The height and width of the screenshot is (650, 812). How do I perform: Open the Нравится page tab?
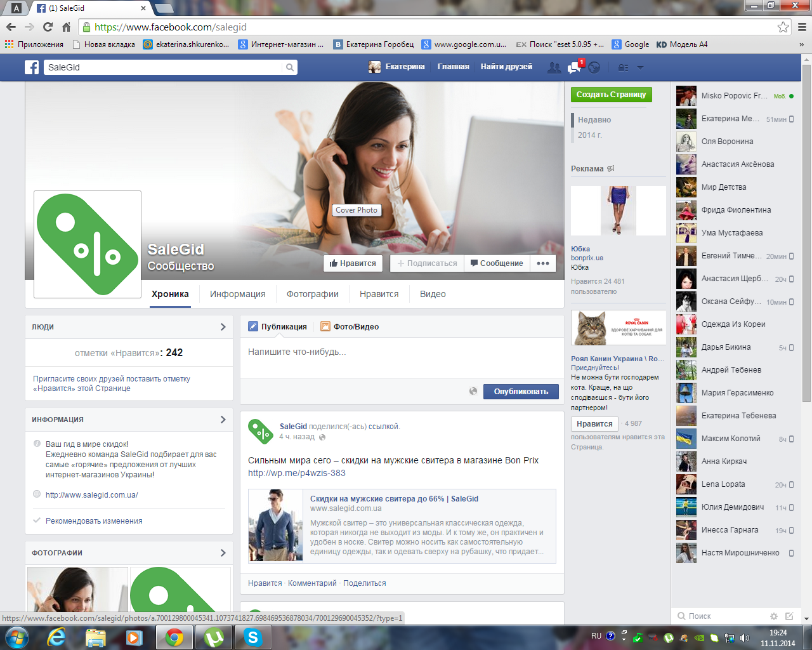379,294
